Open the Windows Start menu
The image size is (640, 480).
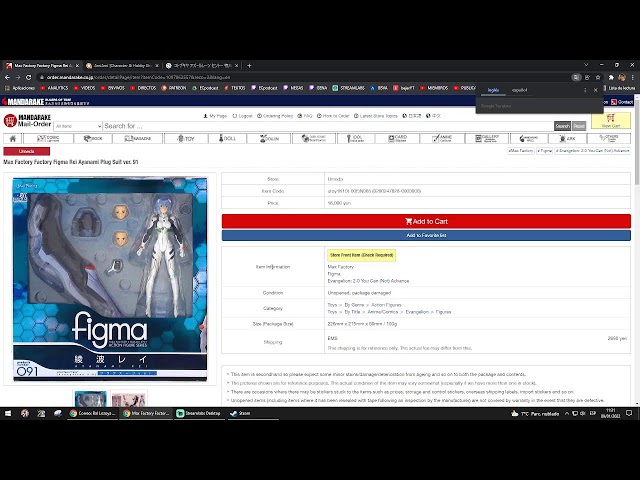point(8,413)
